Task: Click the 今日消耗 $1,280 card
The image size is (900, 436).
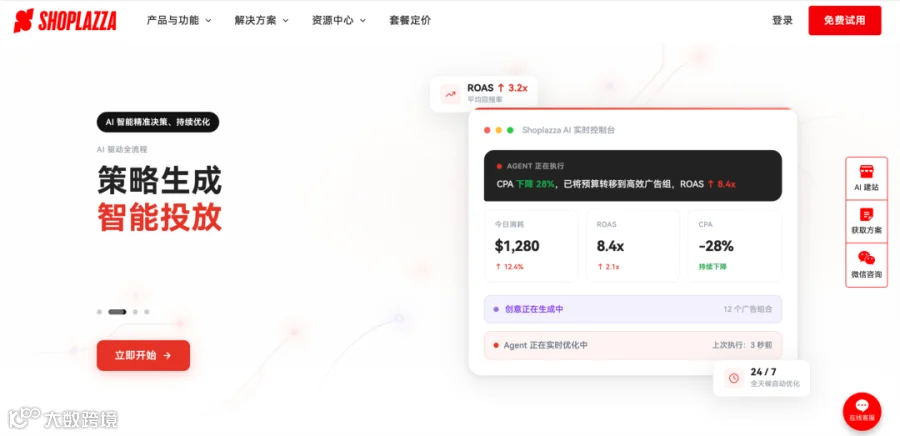Action: [x=531, y=246]
